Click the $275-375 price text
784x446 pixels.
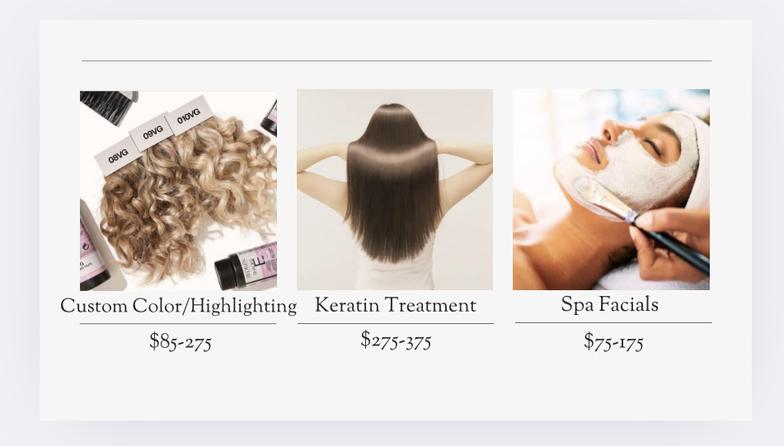(x=396, y=341)
